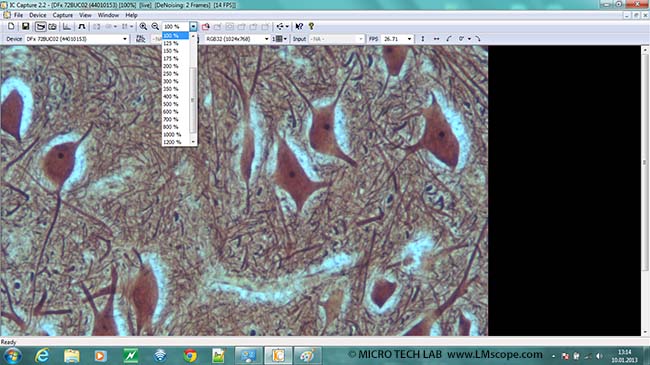Select 250 % zoom option

pyautogui.click(x=176, y=73)
